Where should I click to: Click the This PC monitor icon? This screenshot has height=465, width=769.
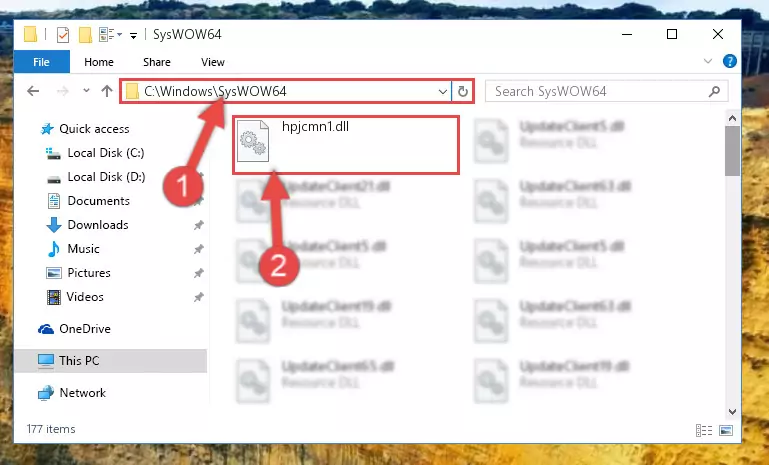click(46, 361)
